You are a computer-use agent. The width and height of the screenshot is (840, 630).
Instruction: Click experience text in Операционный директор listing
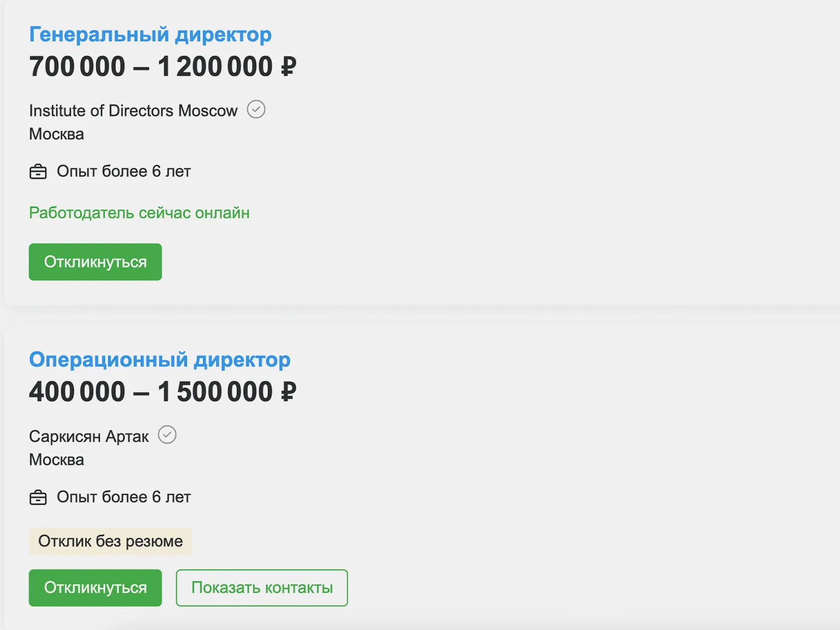124,497
